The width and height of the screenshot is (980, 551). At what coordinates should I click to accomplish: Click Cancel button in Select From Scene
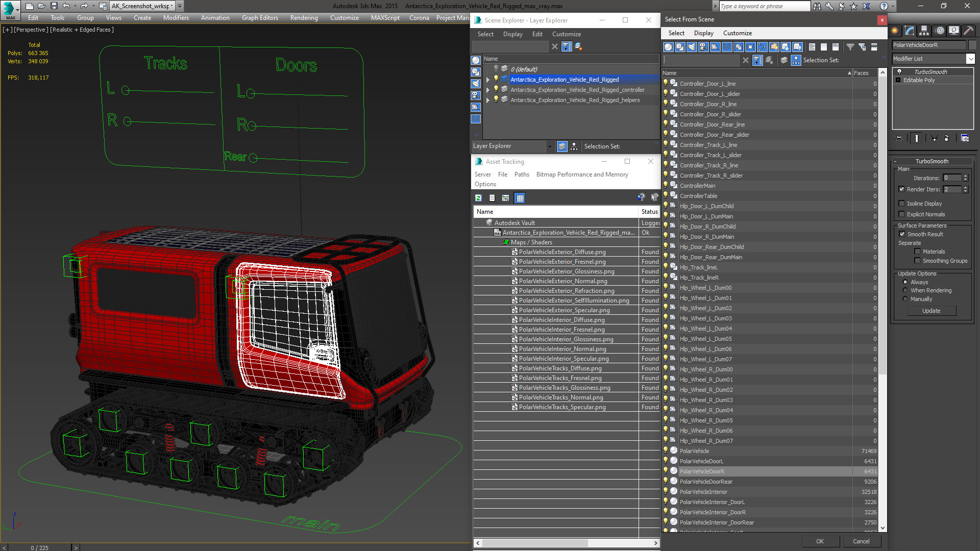tap(861, 541)
